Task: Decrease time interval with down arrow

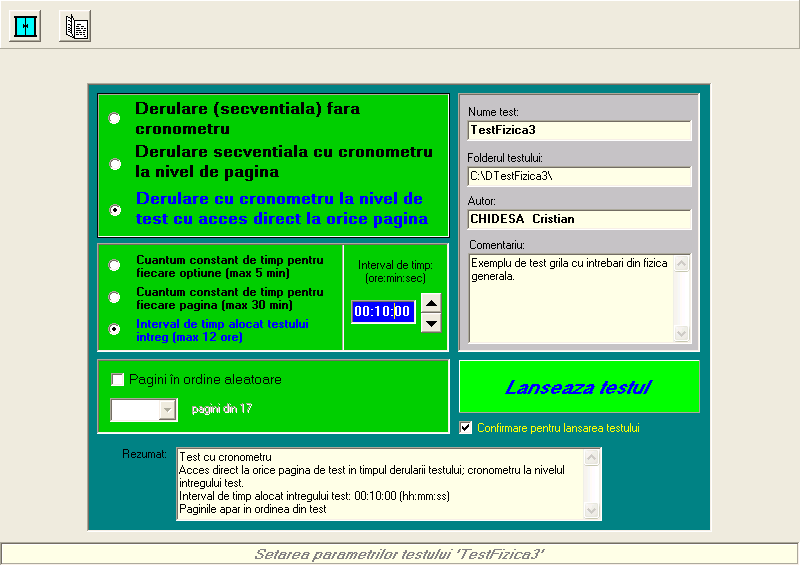Action: 431,323
